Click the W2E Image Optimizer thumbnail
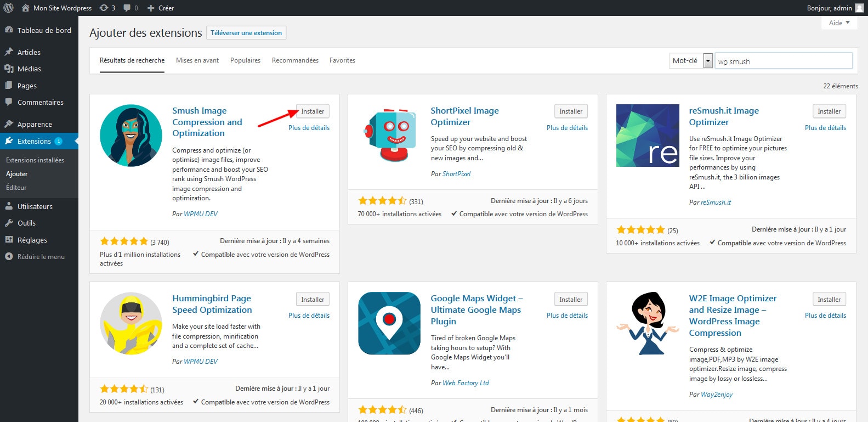This screenshot has width=868, height=422. point(648,323)
